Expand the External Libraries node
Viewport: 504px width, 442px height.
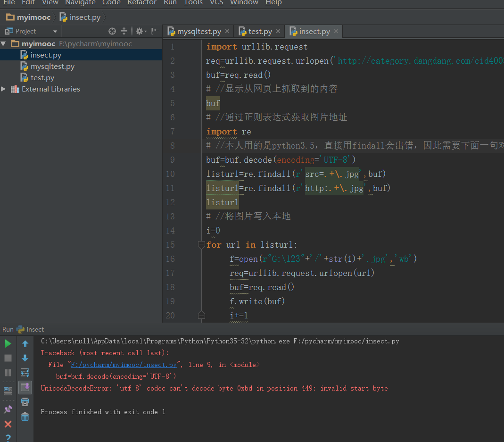pos(4,89)
